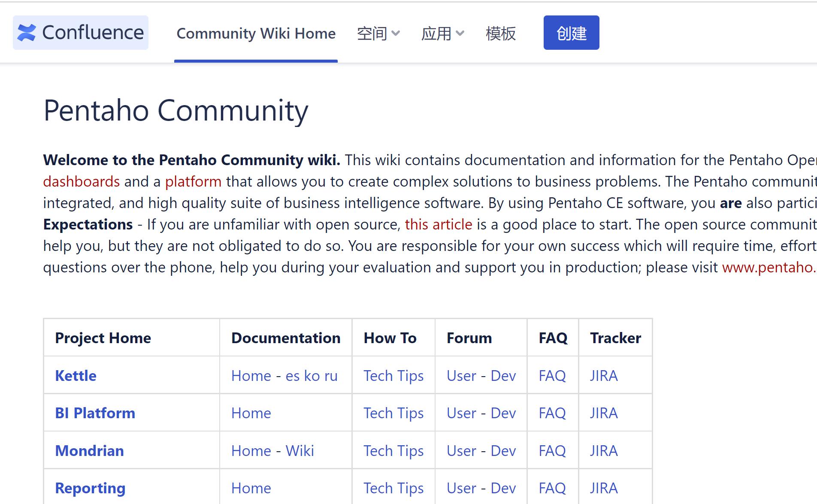817x504 pixels.
Task: Open Kettle documentation Home link
Action: 251,376
